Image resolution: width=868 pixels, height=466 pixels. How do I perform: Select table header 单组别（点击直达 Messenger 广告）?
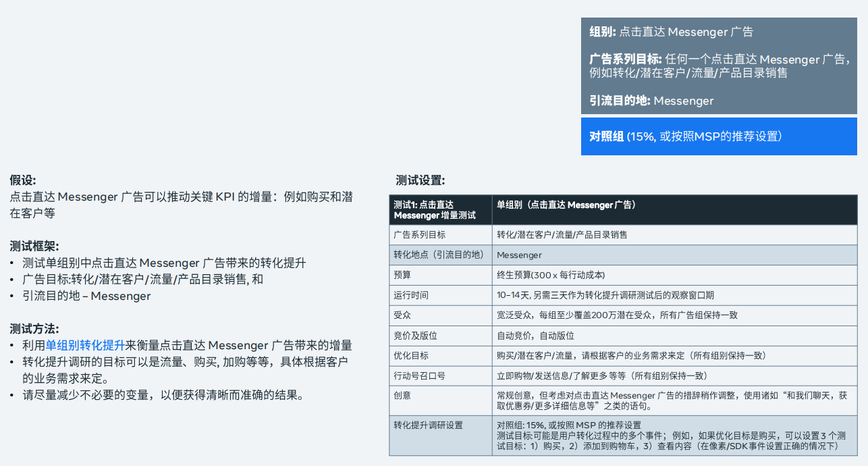point(675,210)
